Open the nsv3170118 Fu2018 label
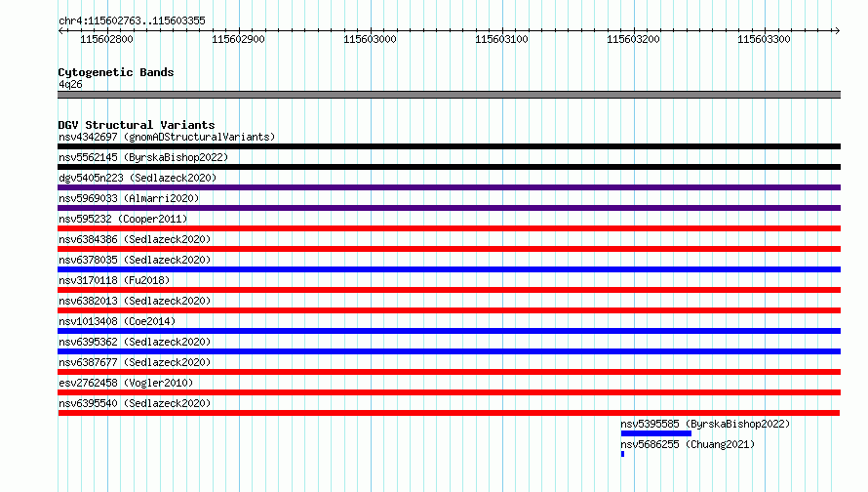Viewport: 868px width, 492px height. coord(114,280)
